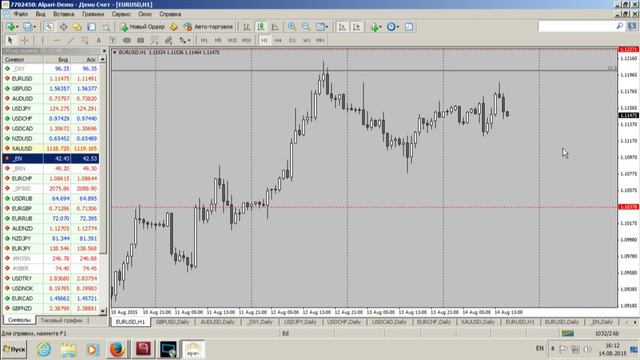The image size is (640, 360).
Task: Click the Новый Ордер button
Action: click(142, 27)
